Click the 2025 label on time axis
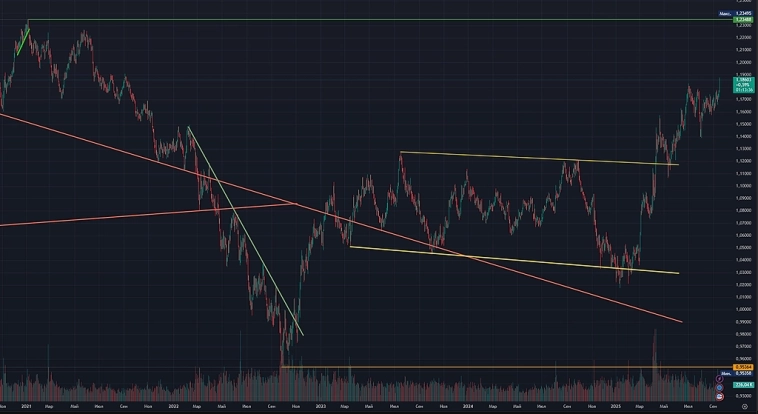The height and width of the screenshot is (414, 758). pyautogui.click(x=615, y=407)
